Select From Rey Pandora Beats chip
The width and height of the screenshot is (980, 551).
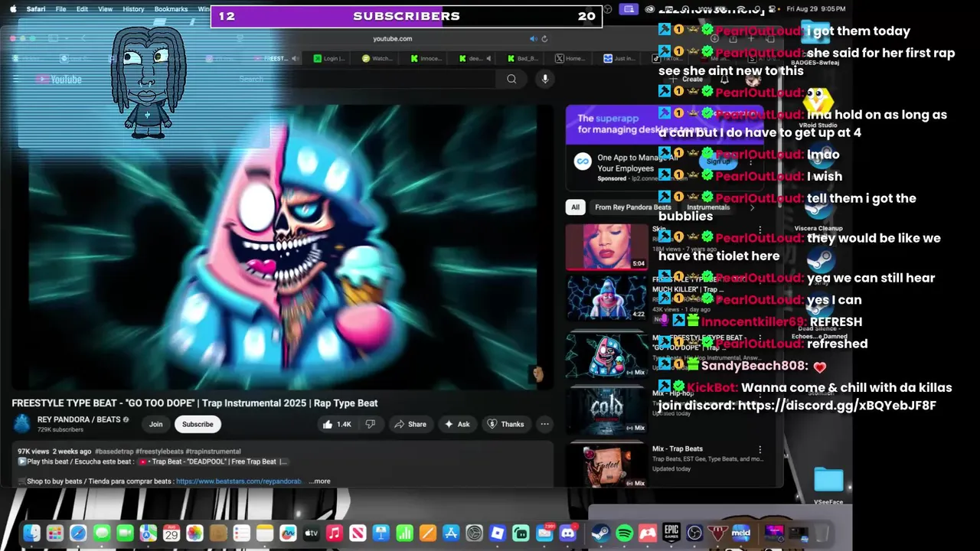(x=632, y=207)
